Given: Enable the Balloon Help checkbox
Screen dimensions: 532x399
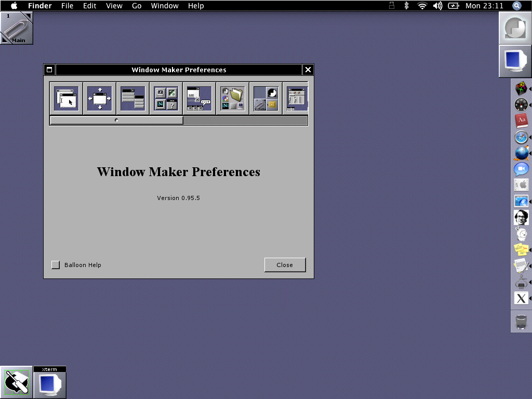Looking at the screenshot, I should [56, 265].
